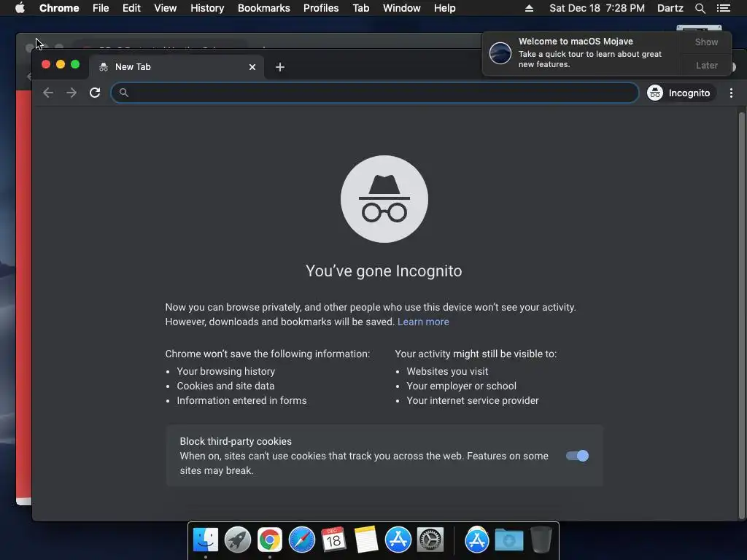Focus the address bar
The image size is (747, 560).
coord(374,93)
